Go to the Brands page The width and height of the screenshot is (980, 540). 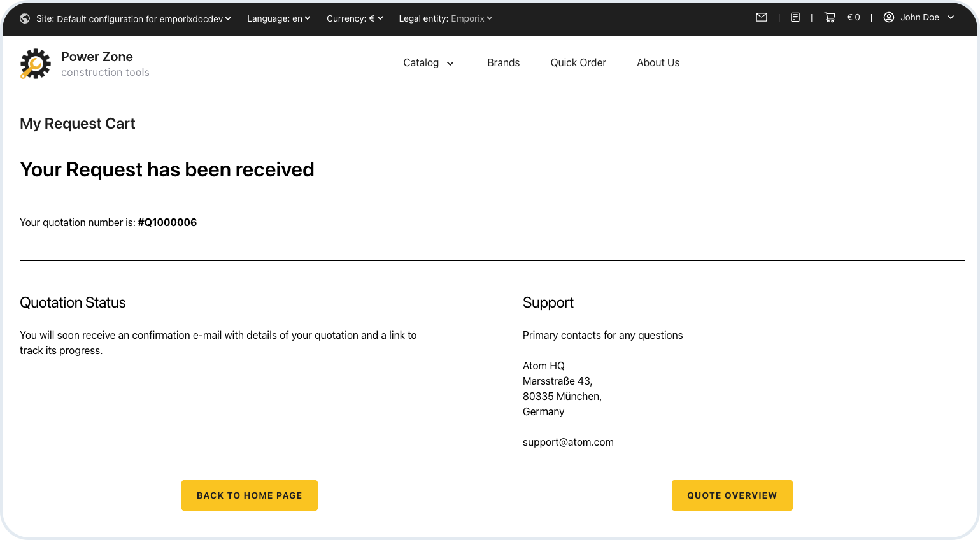click(503, 62)
